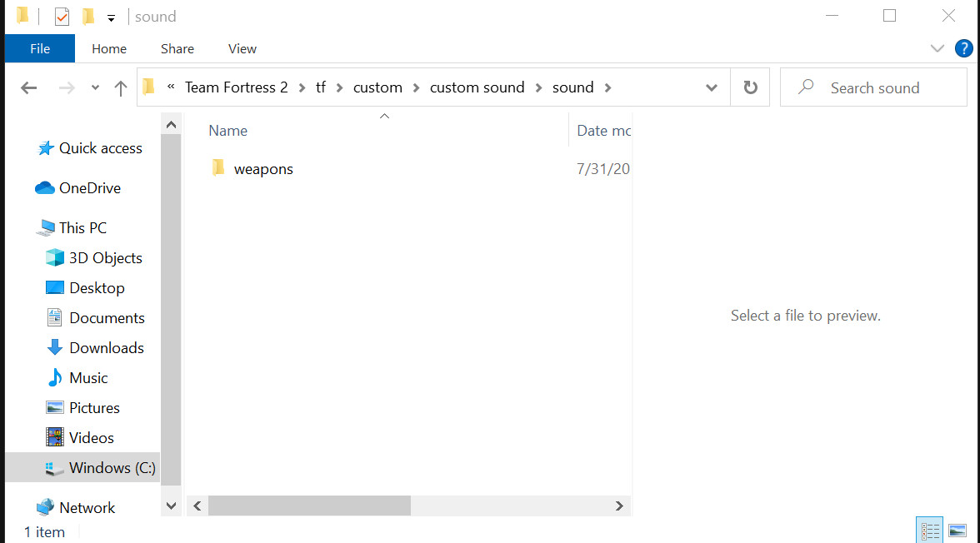
Task: Customize the Quick Access Toolbar dropdown
Action: click(x=111, y=17)
